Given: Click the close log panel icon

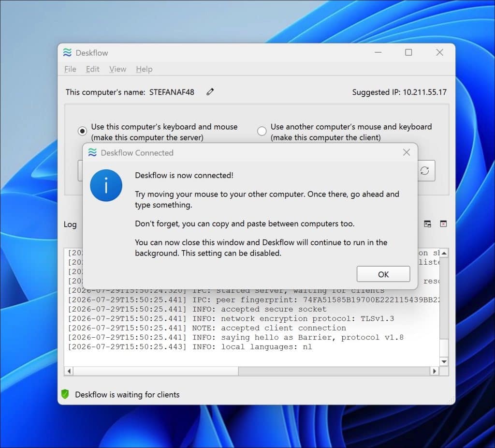Looking at the screenshot, I should click(443, 224).
